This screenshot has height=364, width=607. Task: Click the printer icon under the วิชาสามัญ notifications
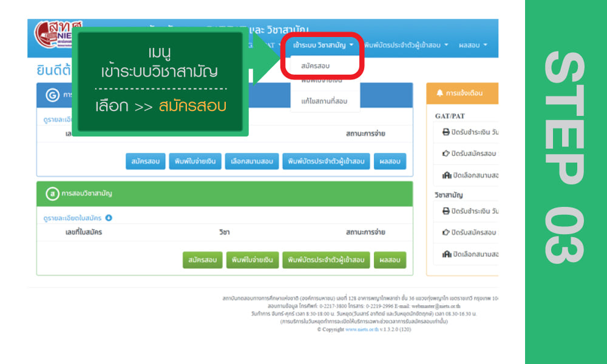coord(446,211)
